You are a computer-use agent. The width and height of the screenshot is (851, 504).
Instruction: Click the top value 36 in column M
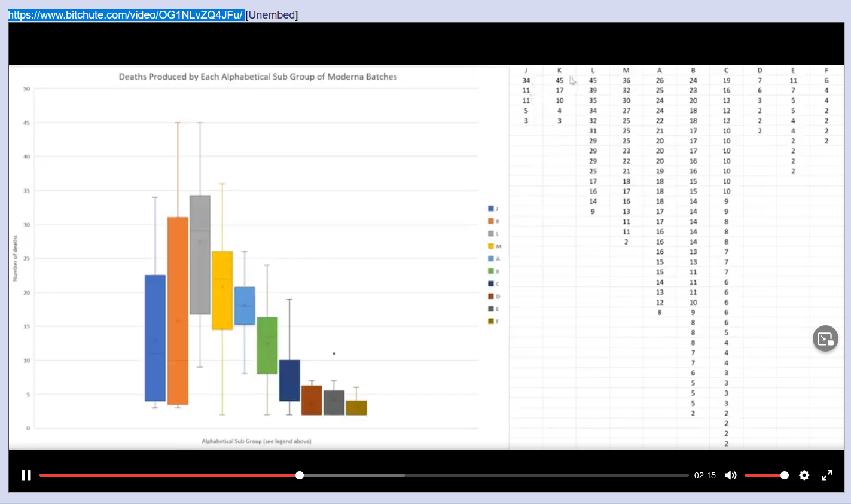(626, 80)
